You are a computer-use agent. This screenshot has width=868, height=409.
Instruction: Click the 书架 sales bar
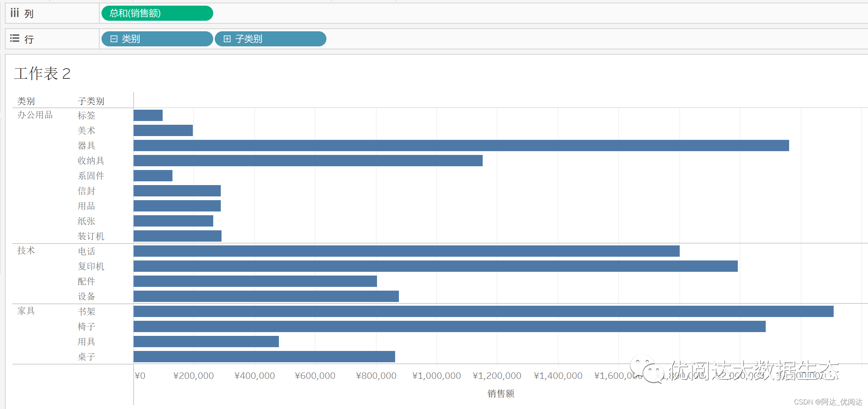[483, 311]
